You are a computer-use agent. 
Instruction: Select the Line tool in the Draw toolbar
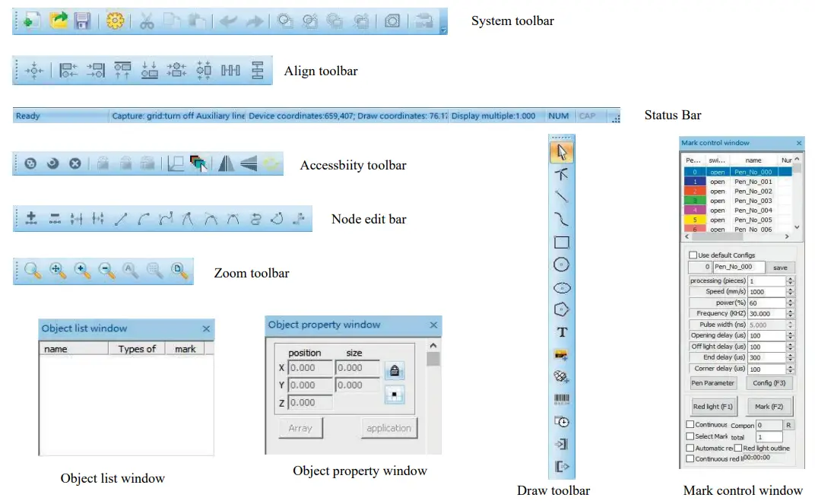pos(562,197)
